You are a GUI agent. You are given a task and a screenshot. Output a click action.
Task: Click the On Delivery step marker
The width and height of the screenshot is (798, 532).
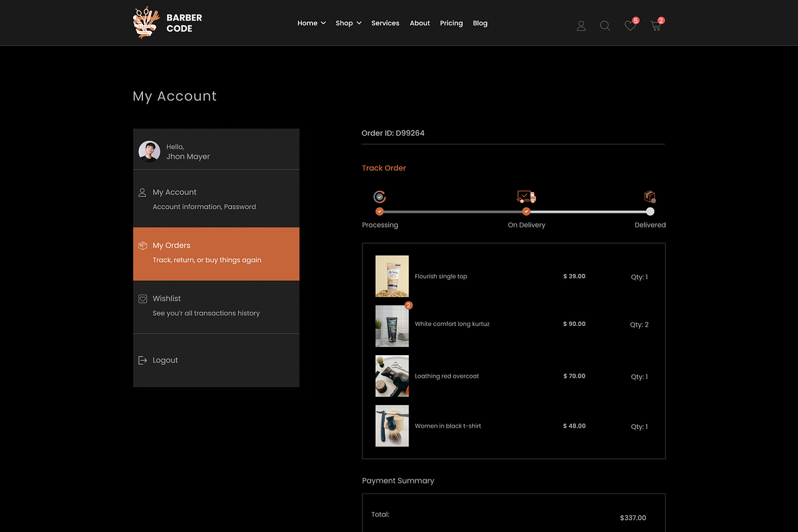(526, 211)
